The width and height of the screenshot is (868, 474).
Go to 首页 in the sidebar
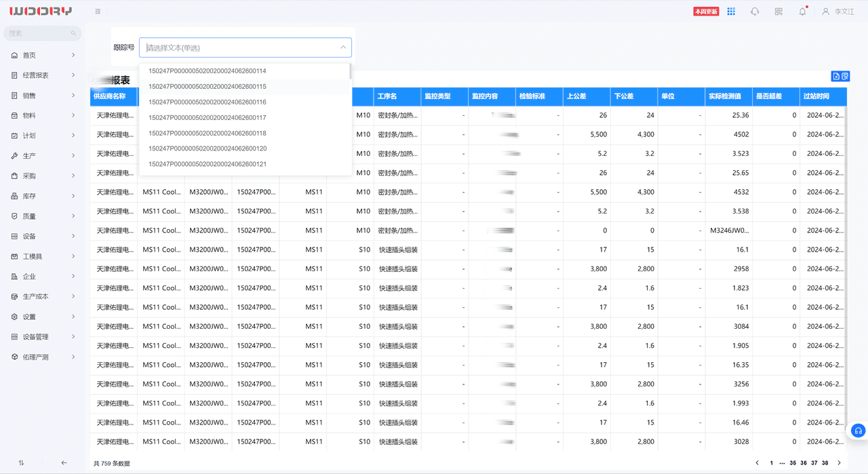coord(43,56)
